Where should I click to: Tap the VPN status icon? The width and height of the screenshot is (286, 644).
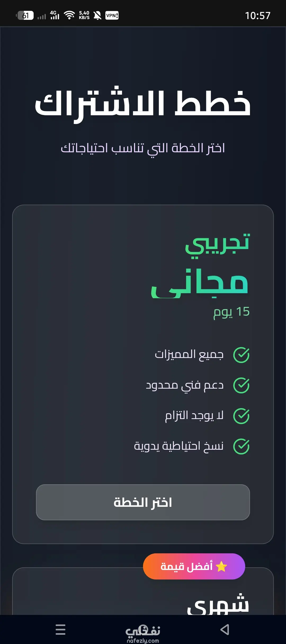[x=112, y=15]
